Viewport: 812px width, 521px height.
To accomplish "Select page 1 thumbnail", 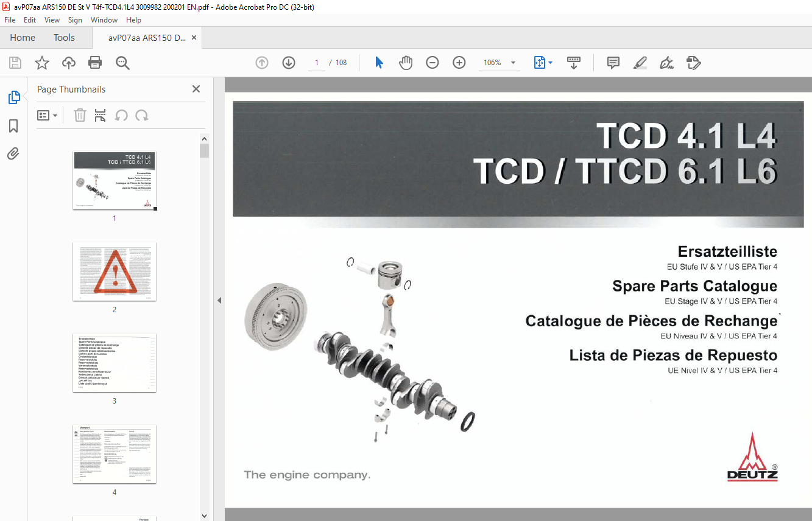I will (x=115, y=180).
